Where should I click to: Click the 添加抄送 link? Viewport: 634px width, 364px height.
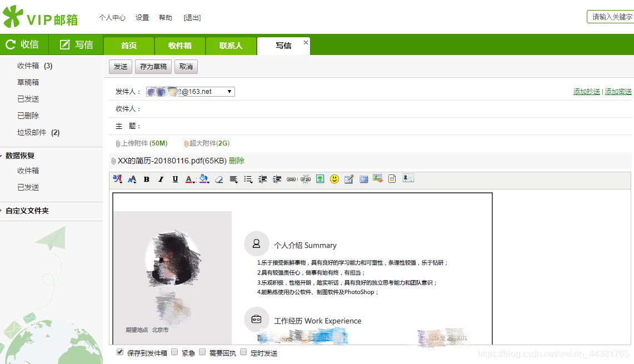(586, 92)
